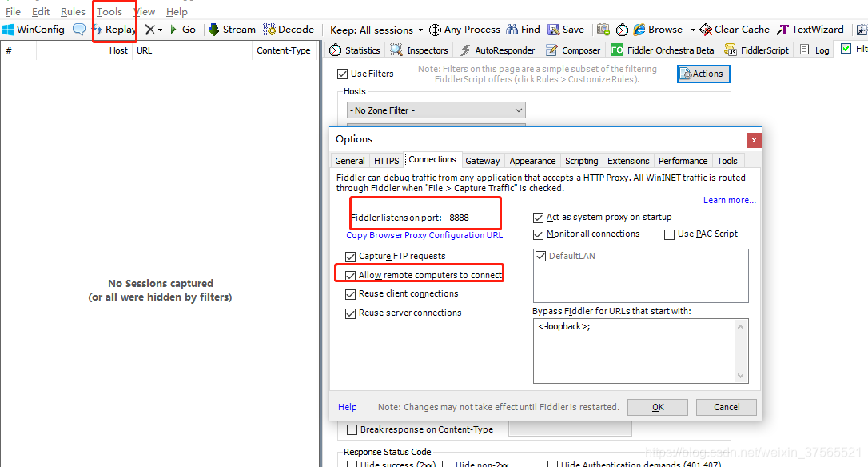Expand the No Zone Filter dropdown
The height and width of the screenshot is (467, 868).
click(x=436, y=110)
